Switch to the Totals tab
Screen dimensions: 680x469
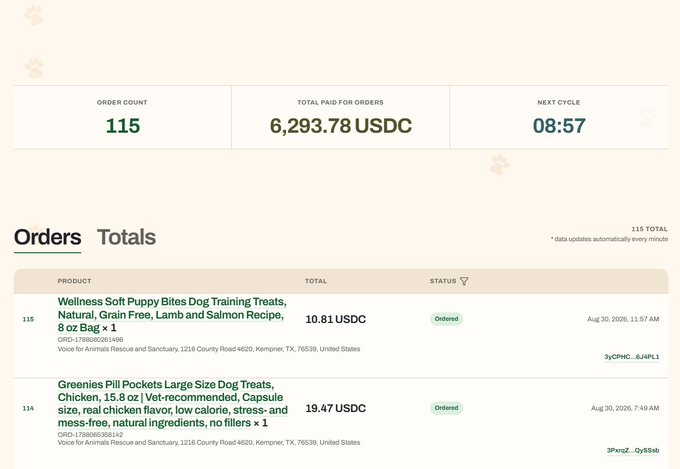pos(126,237)
